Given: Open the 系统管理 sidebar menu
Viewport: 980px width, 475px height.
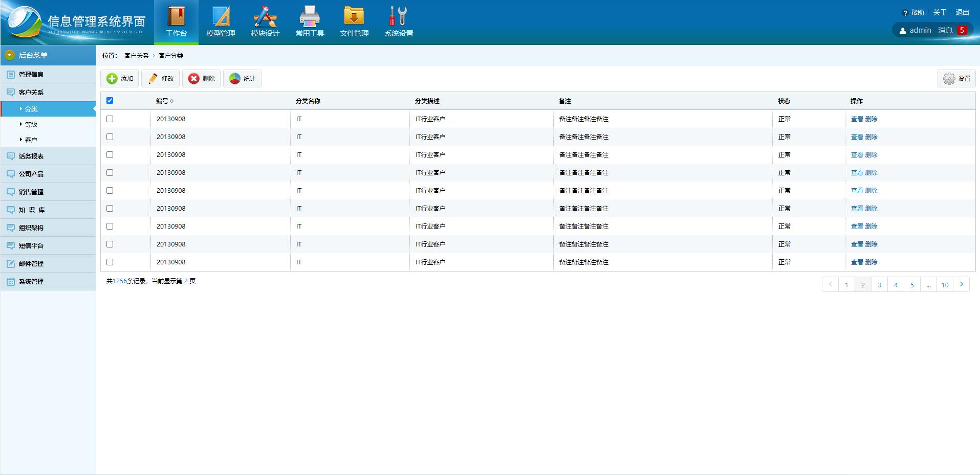Looking at the screenshot, I should [x=31, y=281].
